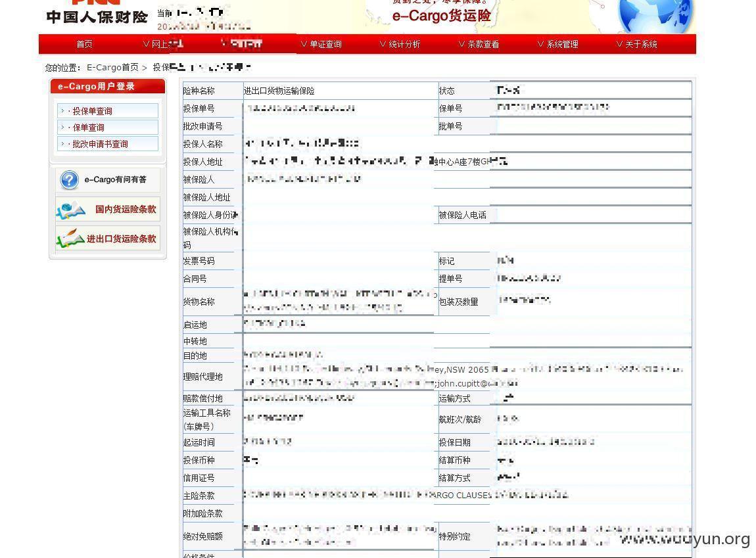Image resolution: width=756 pixels, height=558 pixels.
Task: Click the 被保险人地址 label
Action: click(207, 198)
